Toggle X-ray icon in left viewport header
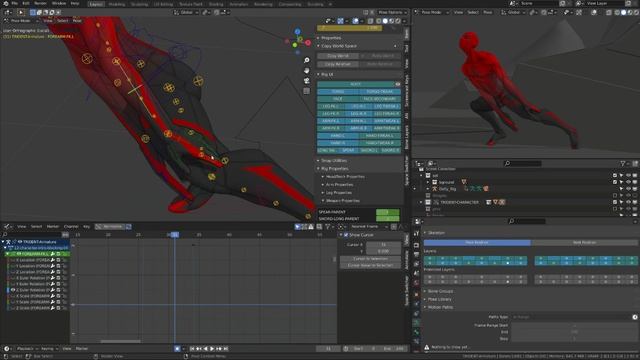Image resolution: width=640 pixels, height=360 pixels. [x=370, y=21]
